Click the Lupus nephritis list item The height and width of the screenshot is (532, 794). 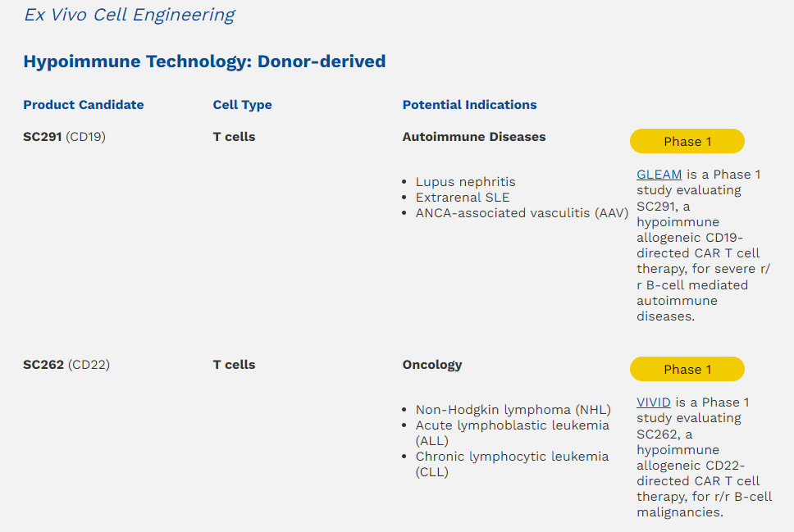click(465, 182)
